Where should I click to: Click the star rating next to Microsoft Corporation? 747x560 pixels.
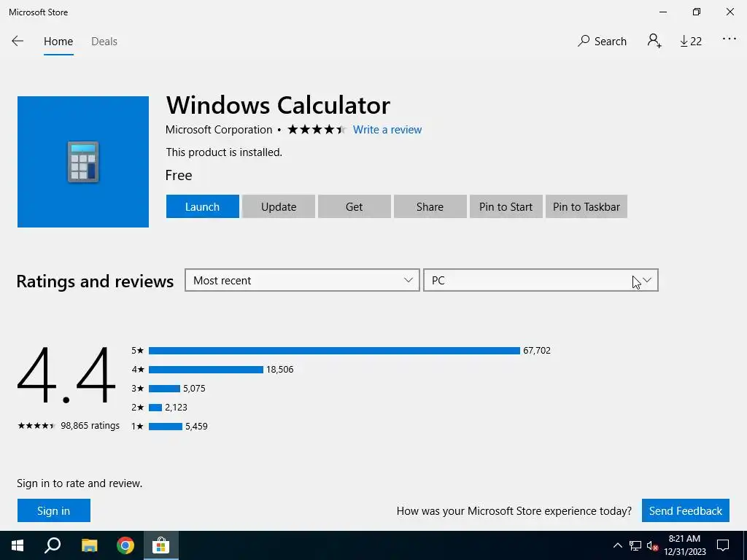(x=317, y=130)
